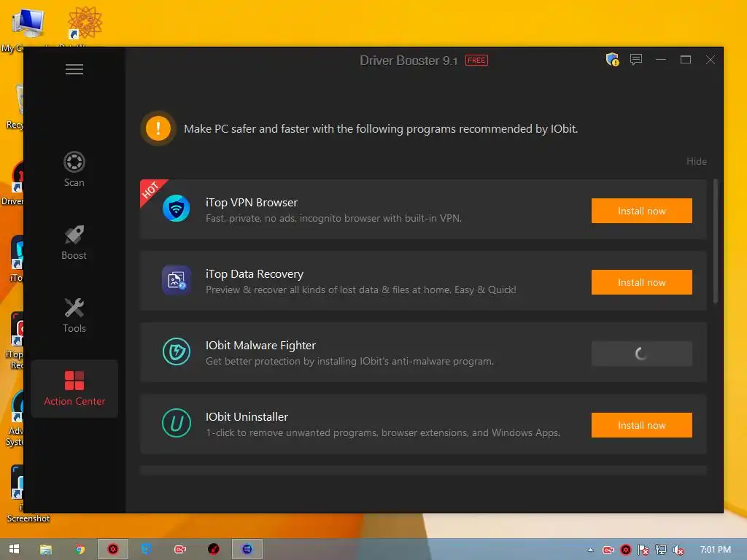747x560 pixels.
Task: Click the 'iTop VPN Browser' title text
Action: pyautogui.click(x=252, y=203)
